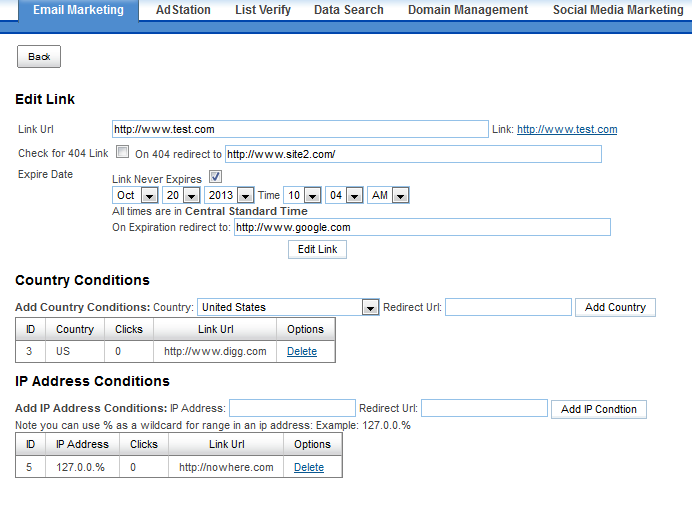692x511 pixels.
Task: Click the Add Country button
Action: tap(615, 307)
